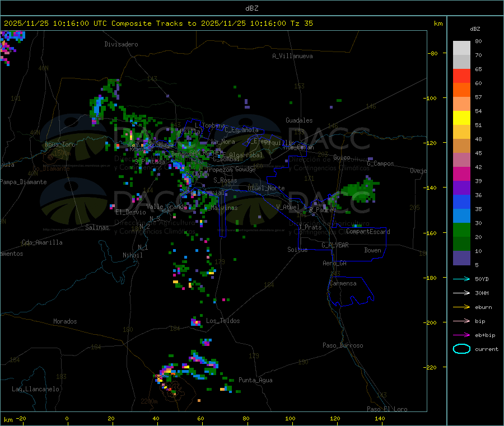Image resolution: width=504 pixels, height=426 pixels.
Task: Click the 'current' legend label
Action: pos(487,349)
